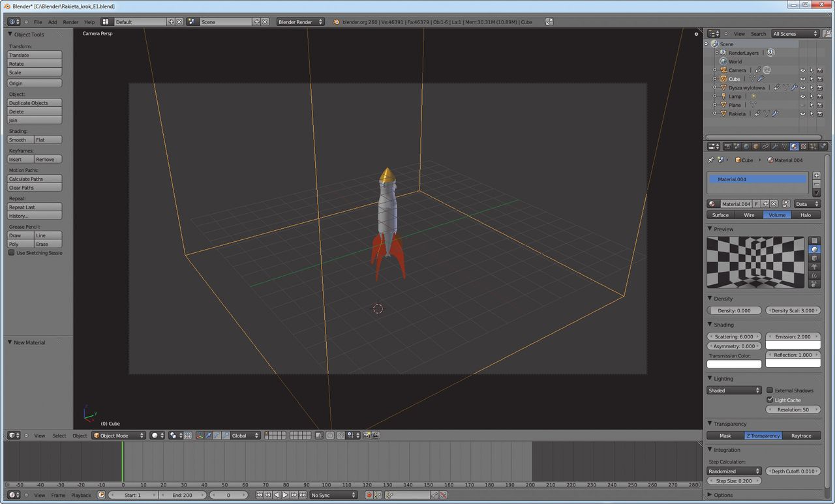The width and height of the screenshot is (835, 504).
Task: Open the Constraints chain properties tab
Action: tap(765, 147)
